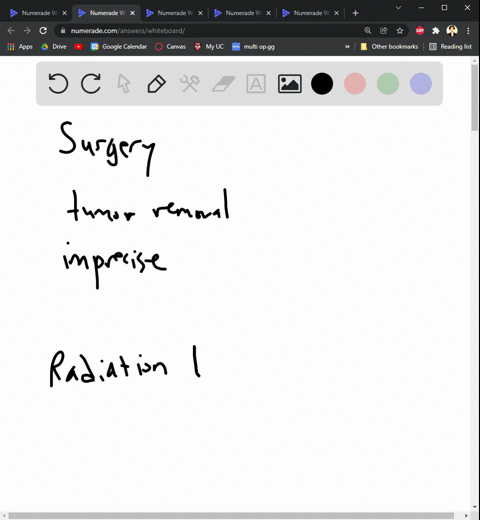The width and height of the screenshot is (480, 520).
Task: Open the YouTube bookmark icon
Action: coord(79,47)
